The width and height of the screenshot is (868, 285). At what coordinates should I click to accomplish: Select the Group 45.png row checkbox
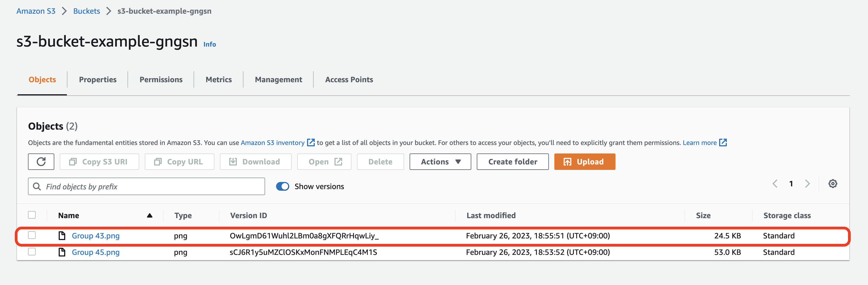tap(32, 252)
